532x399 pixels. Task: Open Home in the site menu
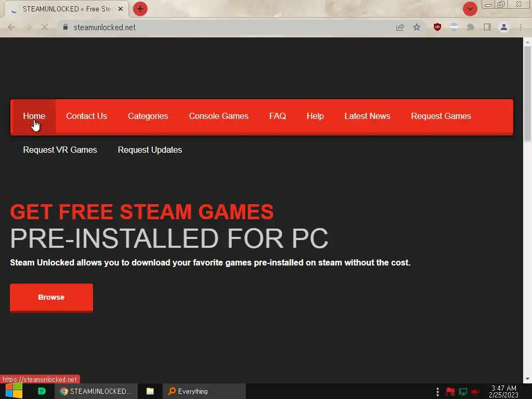click(34, 116)
